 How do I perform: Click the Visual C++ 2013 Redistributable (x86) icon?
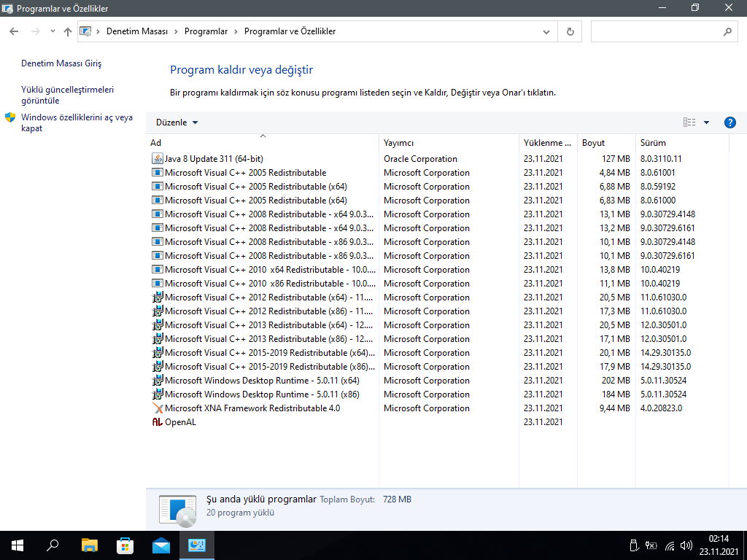(158, 338)
